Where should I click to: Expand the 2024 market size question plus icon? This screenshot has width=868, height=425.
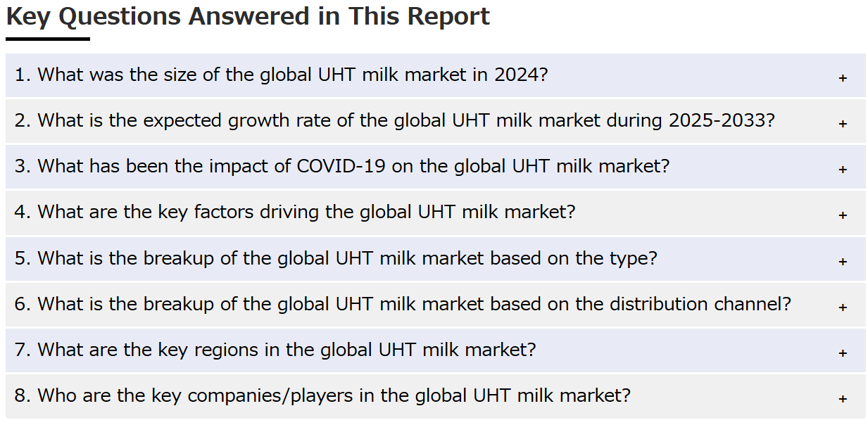coord(843,78)
